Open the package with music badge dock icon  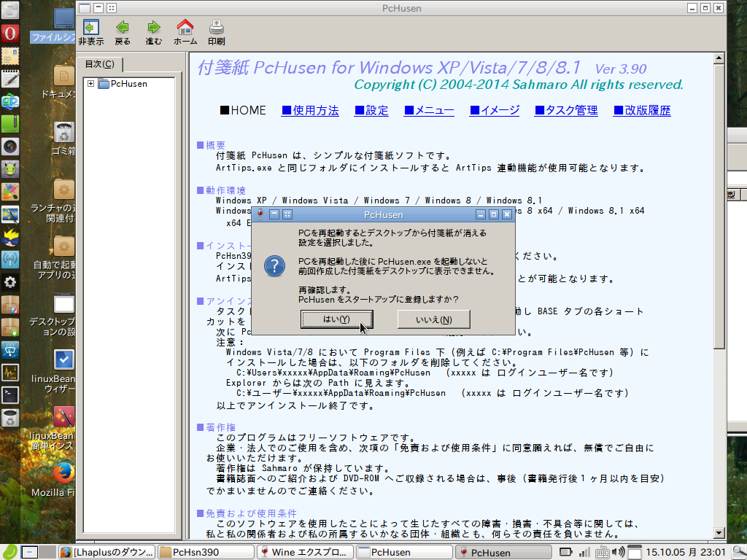coord(10,305)
